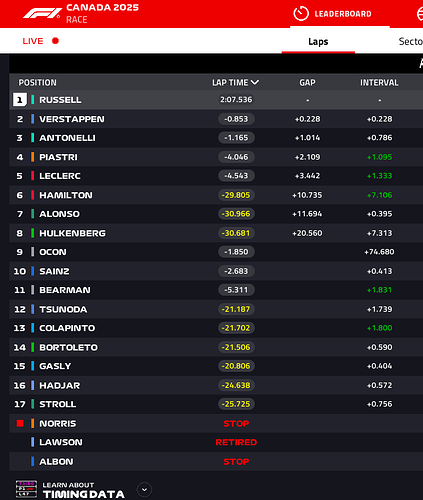Switch to the Sectors tab
The height and width of the screenshot is (500, 423).
[411, 41]
